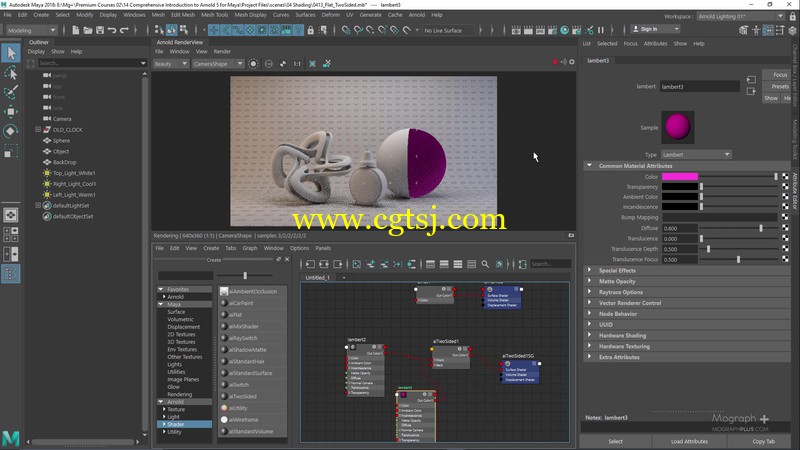Toggle the Bump Mapping map checker button

(x=785, y=217)
